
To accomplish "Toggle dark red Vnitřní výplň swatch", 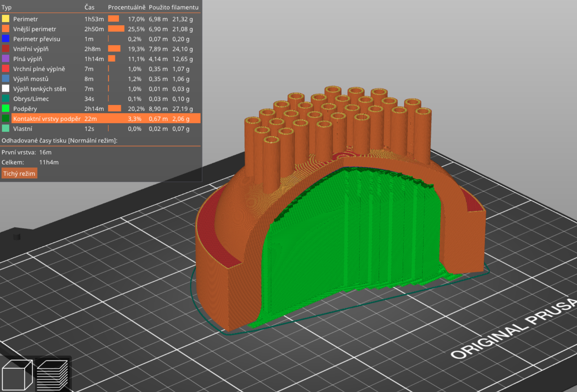I will [x=6, y=49].
